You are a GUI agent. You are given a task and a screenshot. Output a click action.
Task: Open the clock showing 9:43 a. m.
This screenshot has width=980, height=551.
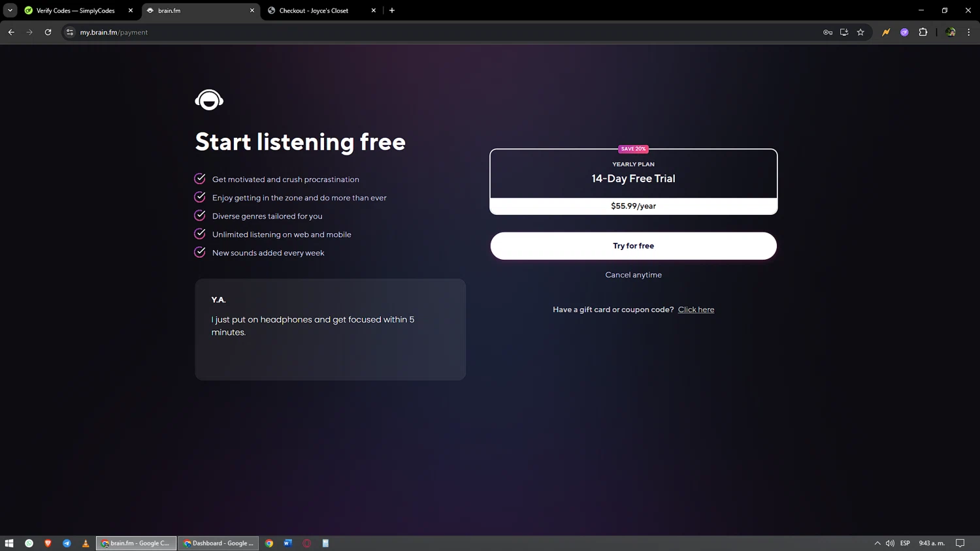point(932,543)
